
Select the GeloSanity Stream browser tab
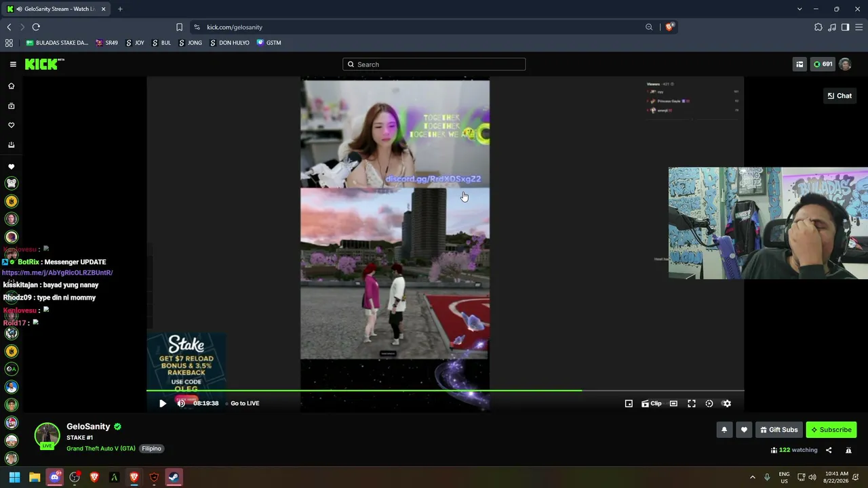coord(57,9)
